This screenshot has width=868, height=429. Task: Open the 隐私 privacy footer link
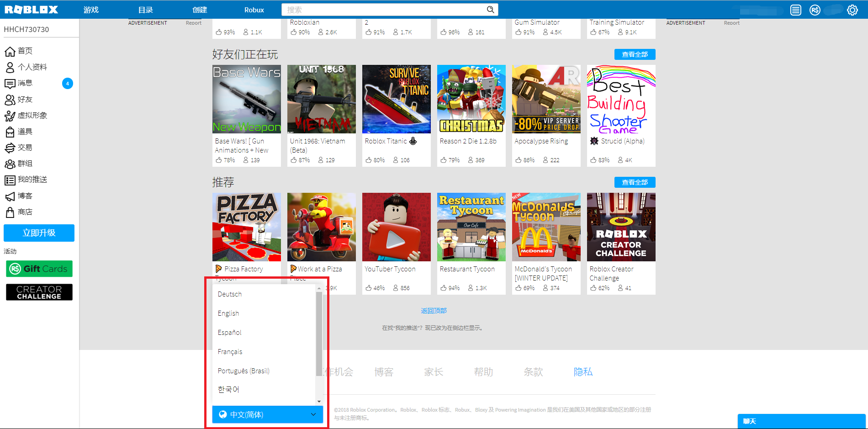pos(583,372)
